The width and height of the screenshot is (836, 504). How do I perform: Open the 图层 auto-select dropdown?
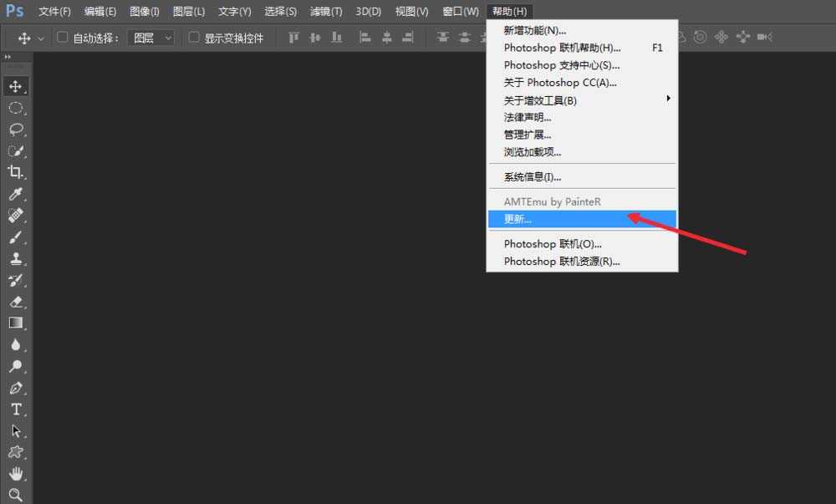[x=151, y=38]
